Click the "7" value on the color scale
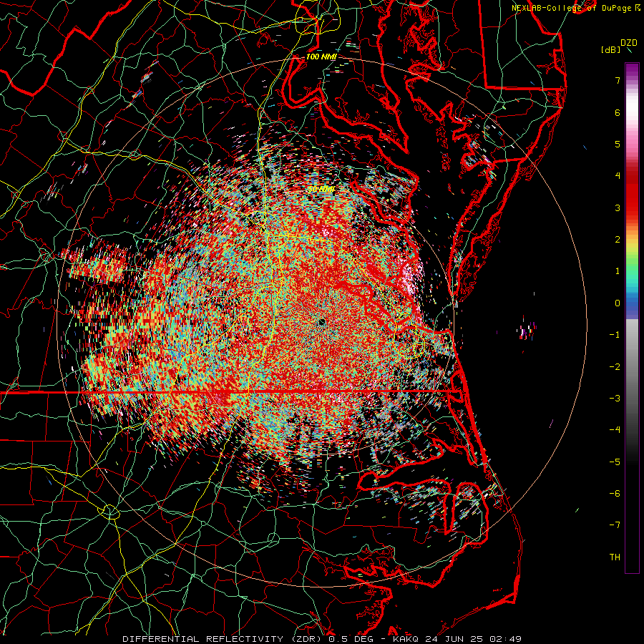 [618, 80]
